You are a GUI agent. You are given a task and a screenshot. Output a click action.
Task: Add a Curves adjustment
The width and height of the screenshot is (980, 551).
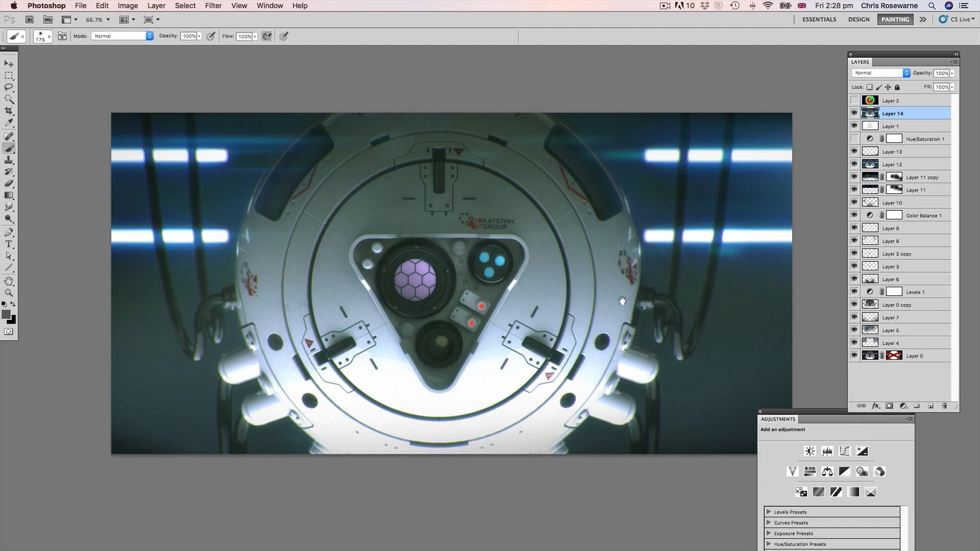point(845,451)
